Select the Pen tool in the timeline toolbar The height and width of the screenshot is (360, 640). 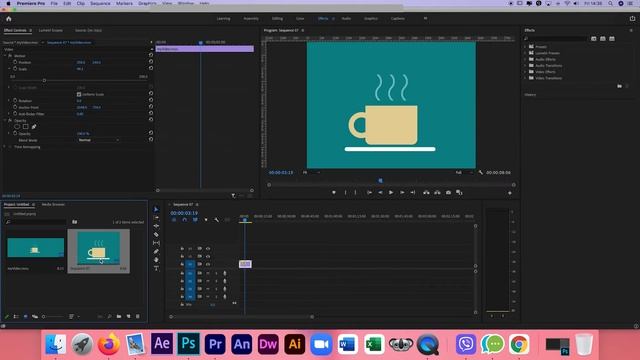156,251
